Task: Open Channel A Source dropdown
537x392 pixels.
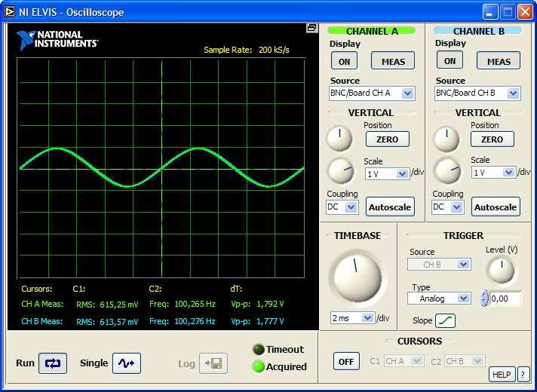Action: point(372,93)
